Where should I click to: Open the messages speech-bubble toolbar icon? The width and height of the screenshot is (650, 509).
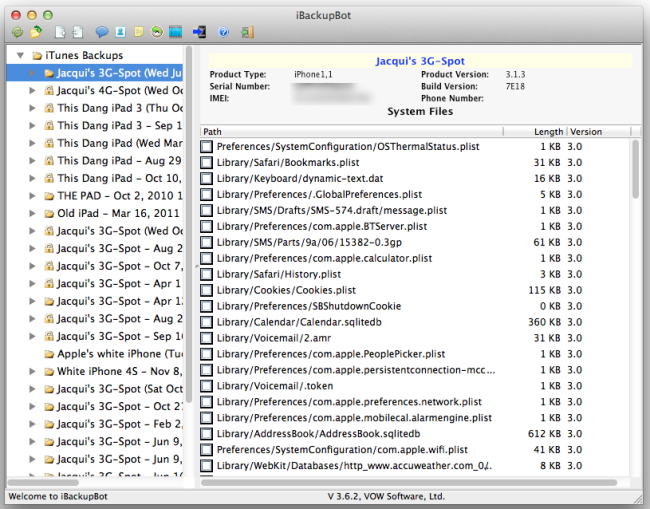click(x=101, y=32)
